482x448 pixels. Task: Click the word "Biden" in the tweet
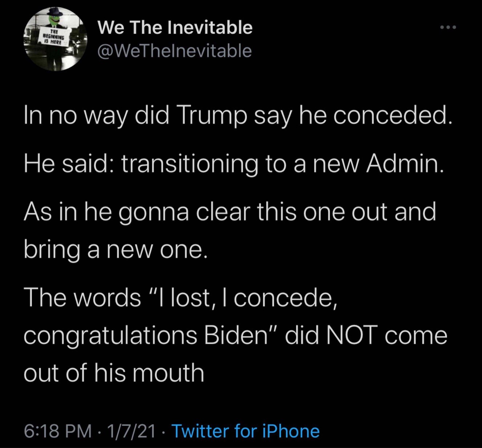point(236,335)
